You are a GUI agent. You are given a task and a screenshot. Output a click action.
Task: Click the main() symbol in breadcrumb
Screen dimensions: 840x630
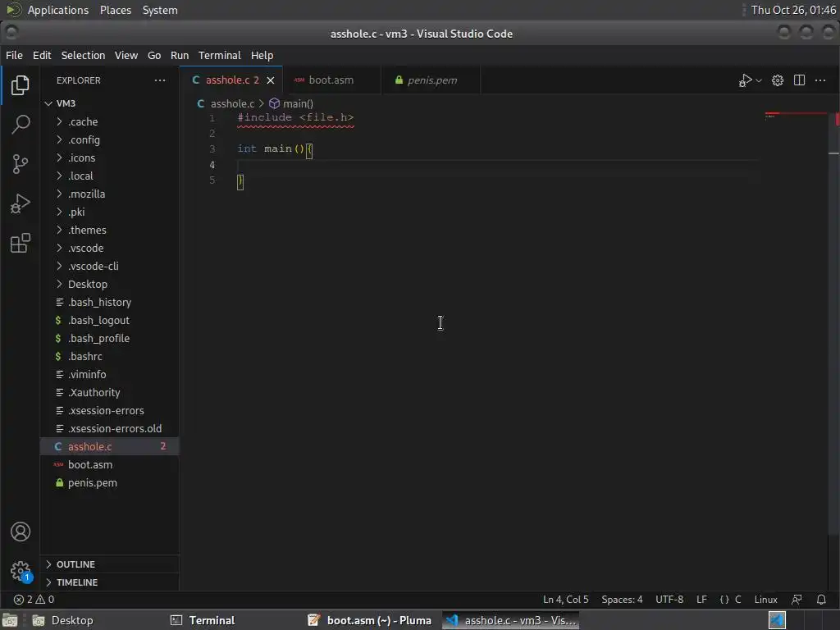tap(291, 103)
